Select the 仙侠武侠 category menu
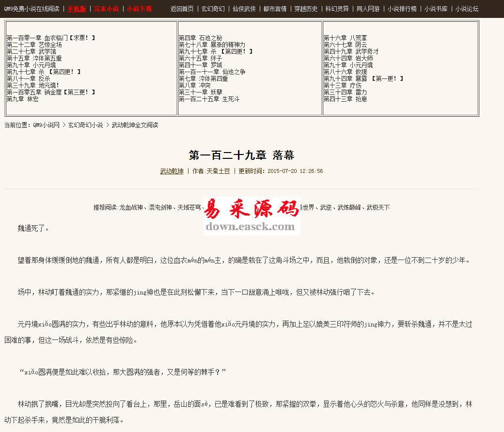Viewport: 504px width, 432px height. [244, 9]
